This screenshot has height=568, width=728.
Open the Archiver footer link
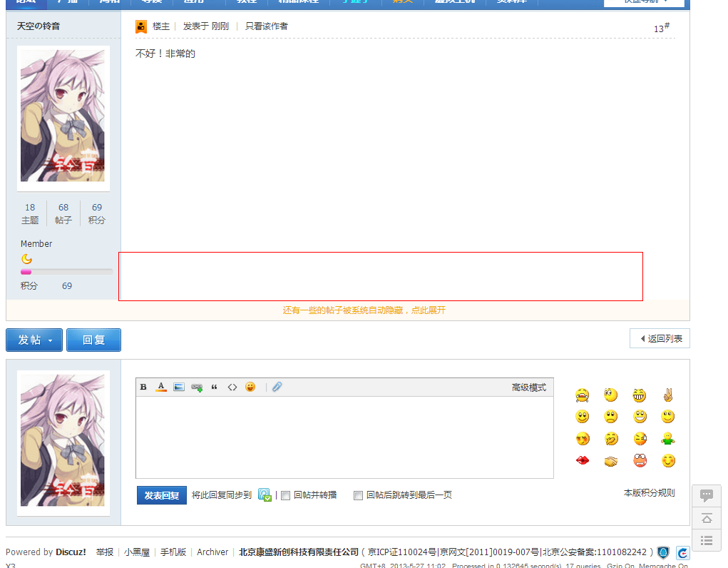pos(212,552)
